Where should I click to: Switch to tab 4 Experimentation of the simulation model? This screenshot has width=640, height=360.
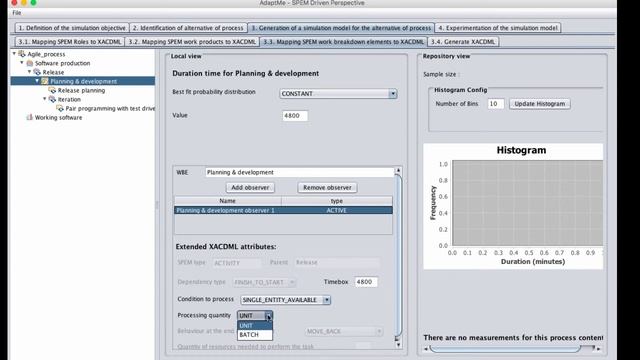pos(498,28)
